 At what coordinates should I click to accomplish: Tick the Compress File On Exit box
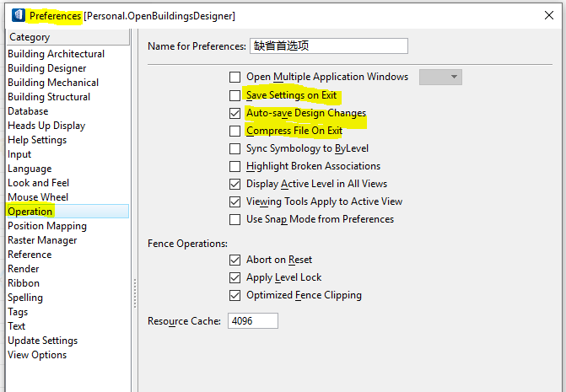tap(235, 131)
